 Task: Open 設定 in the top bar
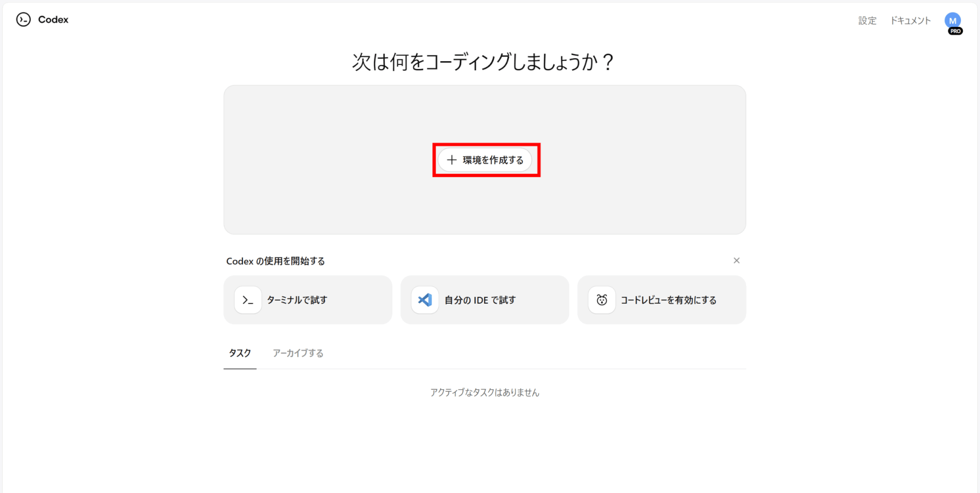tap(867, 21)
